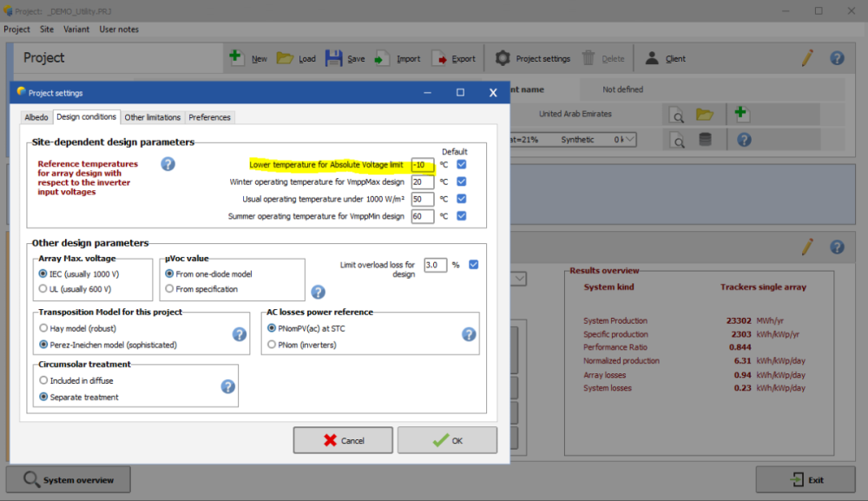Select UL (usually 600 V) option
This screenshot has height=501, width=868.
pyautogui.click(x=43, y=288)
